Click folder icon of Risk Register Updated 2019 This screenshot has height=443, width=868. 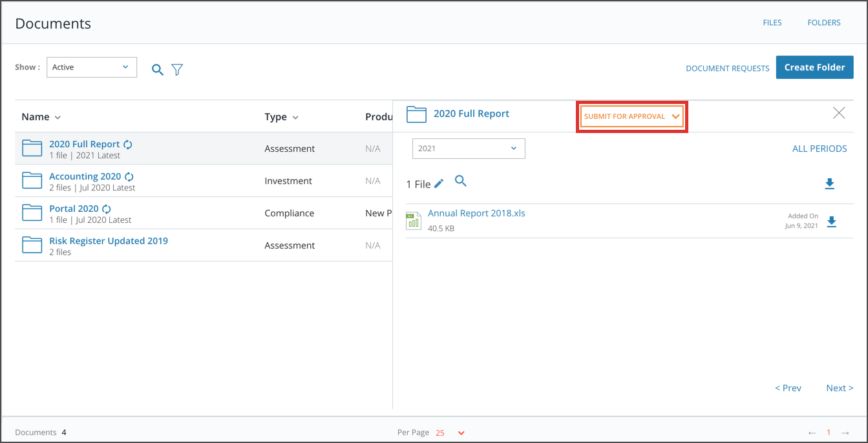coord(32,245)
